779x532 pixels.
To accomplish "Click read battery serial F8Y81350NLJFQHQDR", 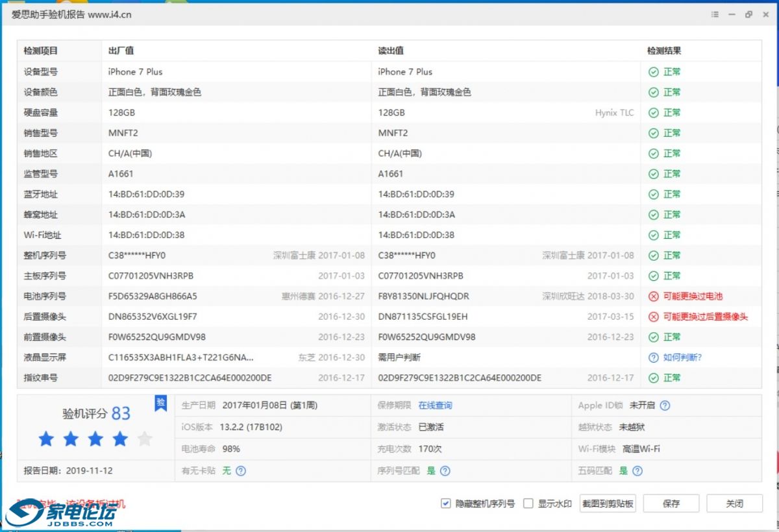I will (x=424, y=296).
